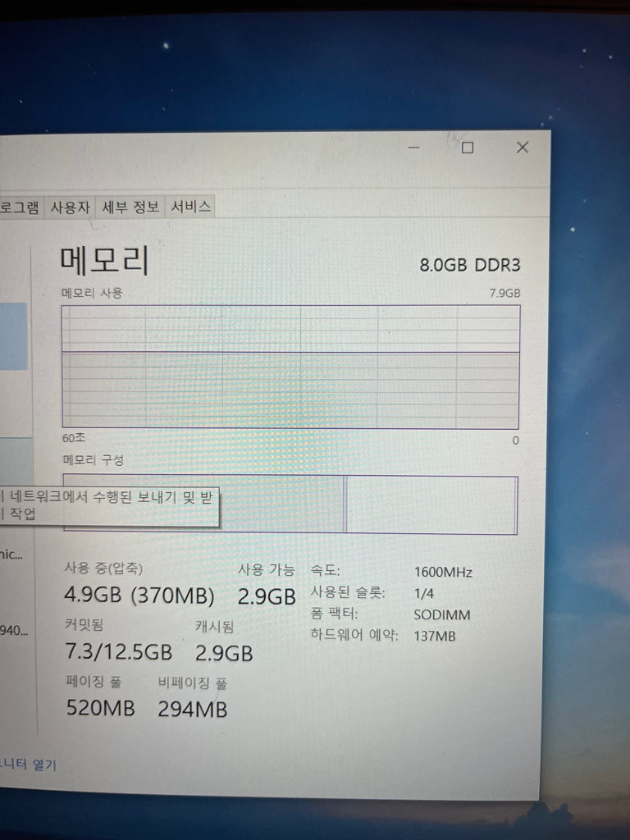Open the partially visible 시작프로그램 tab

click(21, 207)
